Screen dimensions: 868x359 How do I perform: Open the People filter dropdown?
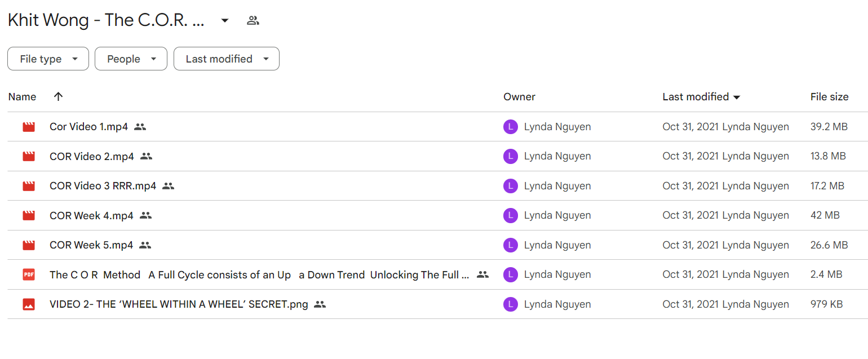[131, 59]
